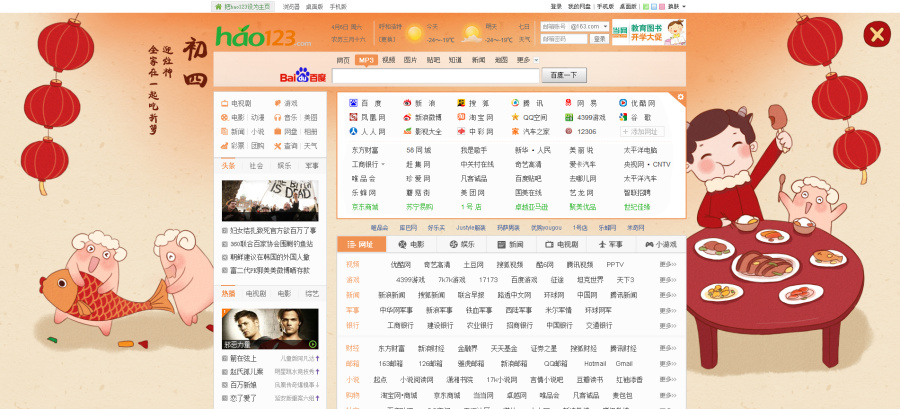Image resolution: width=900 pixels, height=409 pixels.
Task: Open the QQ空间 star icon link
Action: [x=515, y=117]
